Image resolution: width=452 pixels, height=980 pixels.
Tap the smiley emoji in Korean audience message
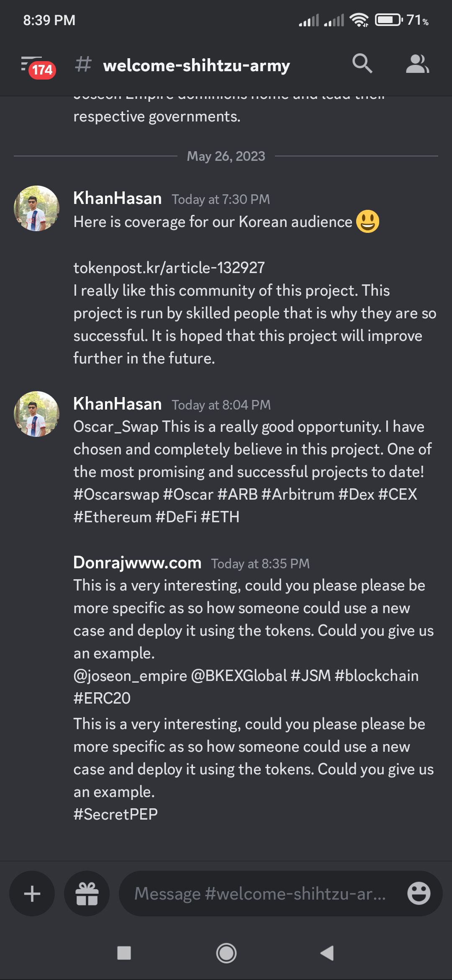(368, 221)
